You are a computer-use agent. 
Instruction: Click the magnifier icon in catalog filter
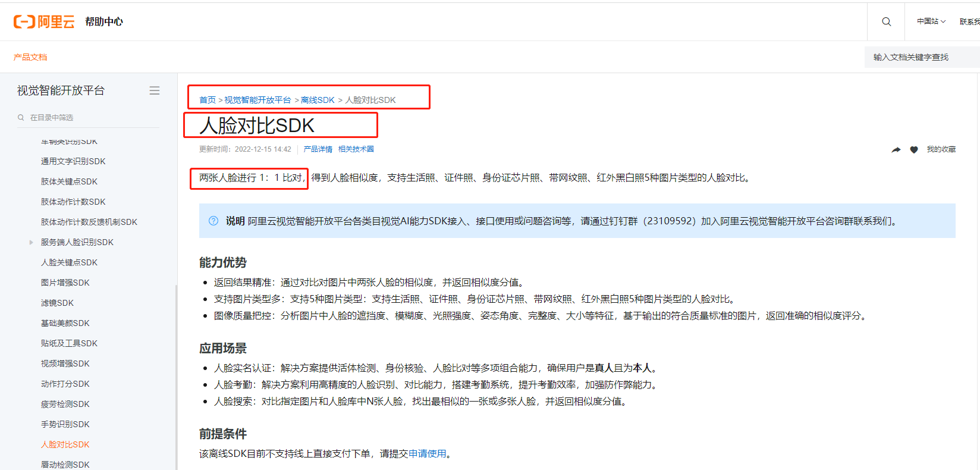tap(21, 118)
